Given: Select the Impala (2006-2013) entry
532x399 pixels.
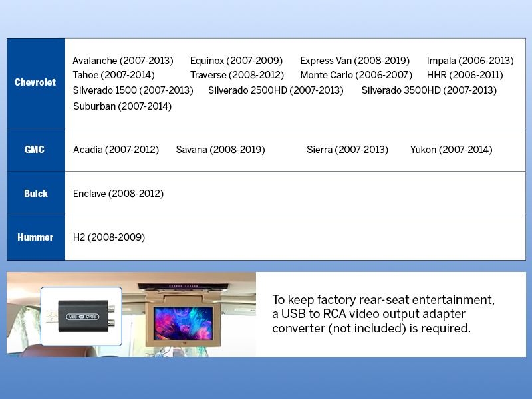Looking at the screenshot, I should click(470, 61).
